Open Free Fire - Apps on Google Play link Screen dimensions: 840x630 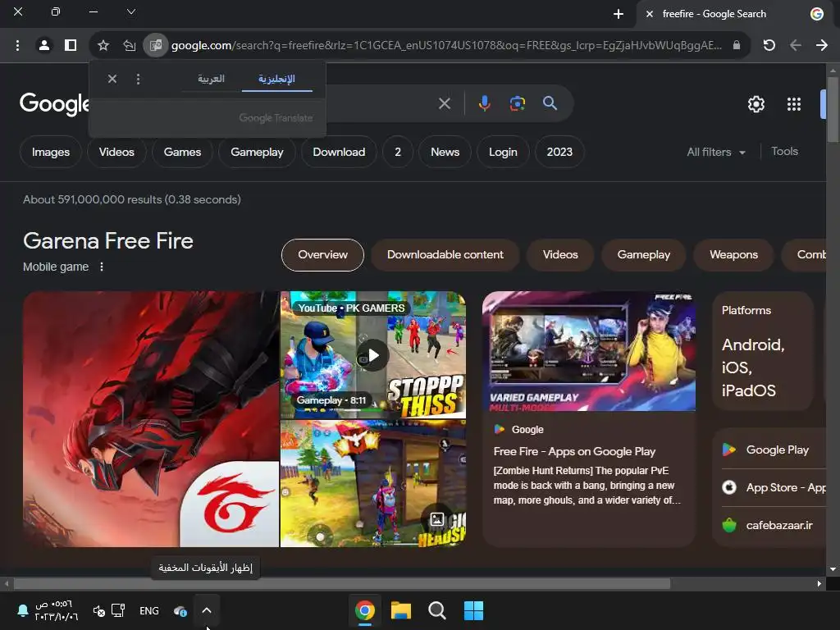point(574,452)
